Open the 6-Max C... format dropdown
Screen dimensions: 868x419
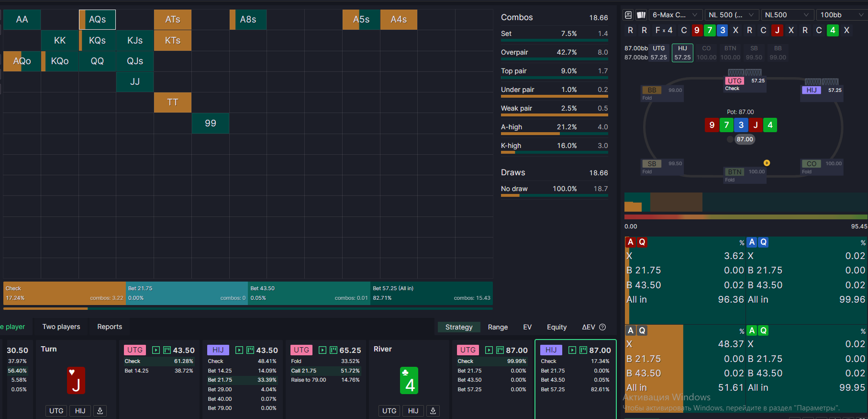(x=675, y=15)
